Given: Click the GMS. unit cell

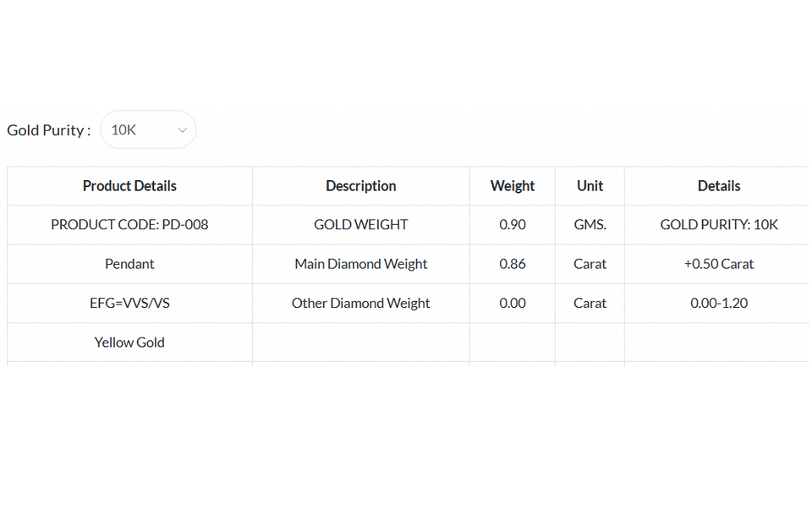Looking at the screenshot, I should (x=590, y=225).
